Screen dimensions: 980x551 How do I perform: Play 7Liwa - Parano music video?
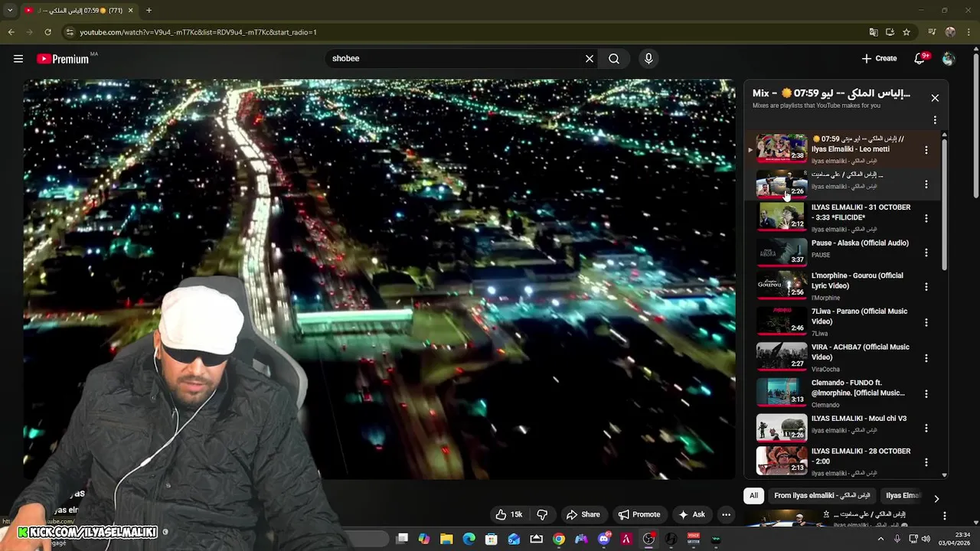(859, 316)
